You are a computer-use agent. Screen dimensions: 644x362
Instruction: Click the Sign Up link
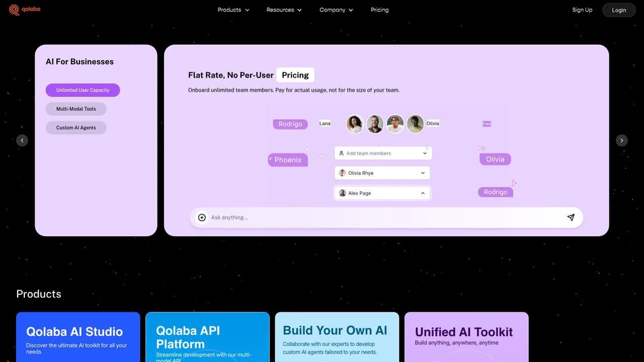click(582, 10)
